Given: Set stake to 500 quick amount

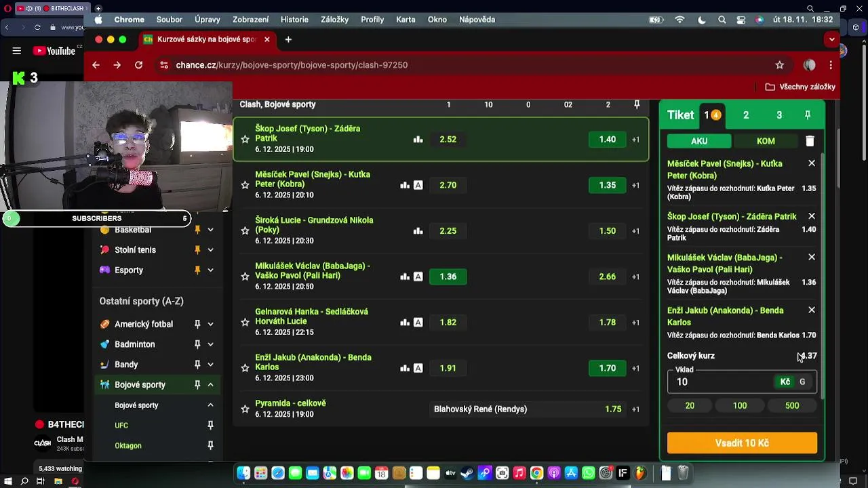Looking at the screenshot, I should 792,405.
